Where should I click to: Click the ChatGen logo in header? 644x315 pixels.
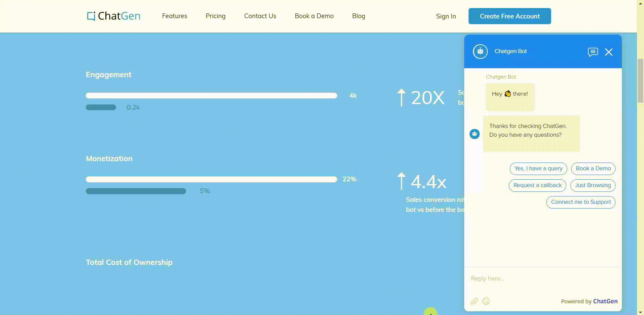click(x=114, y=16)
